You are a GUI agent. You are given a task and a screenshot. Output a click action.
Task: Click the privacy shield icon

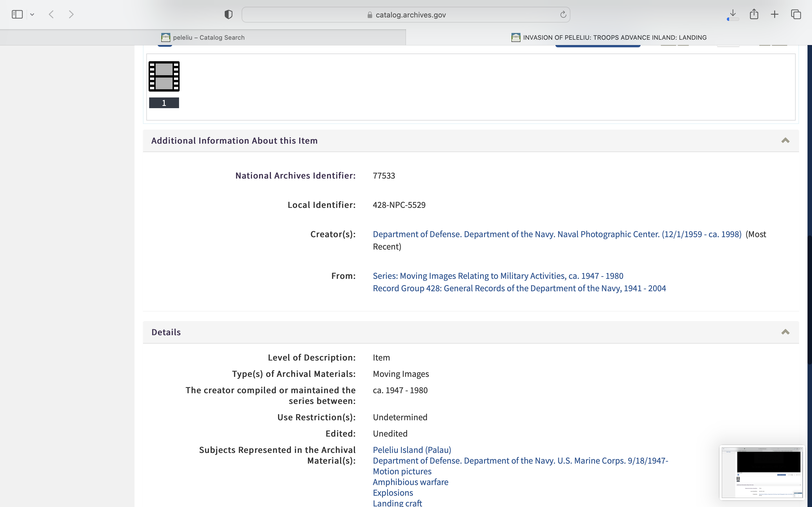click(x=228, y=14)
